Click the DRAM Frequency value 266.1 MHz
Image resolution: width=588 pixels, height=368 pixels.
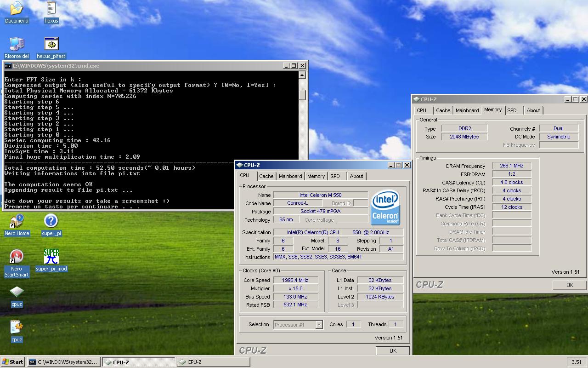pyautogui.click(x=512, y=166)
